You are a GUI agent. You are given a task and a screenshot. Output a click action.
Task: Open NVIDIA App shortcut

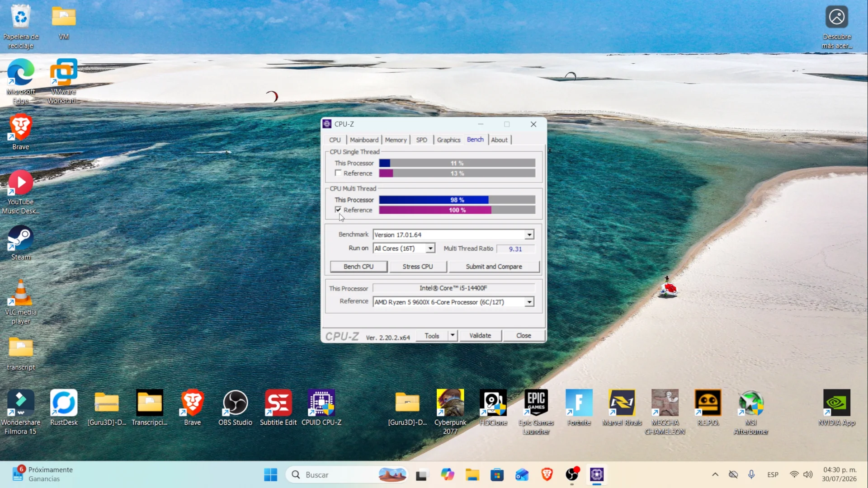[x=837, y=408]
